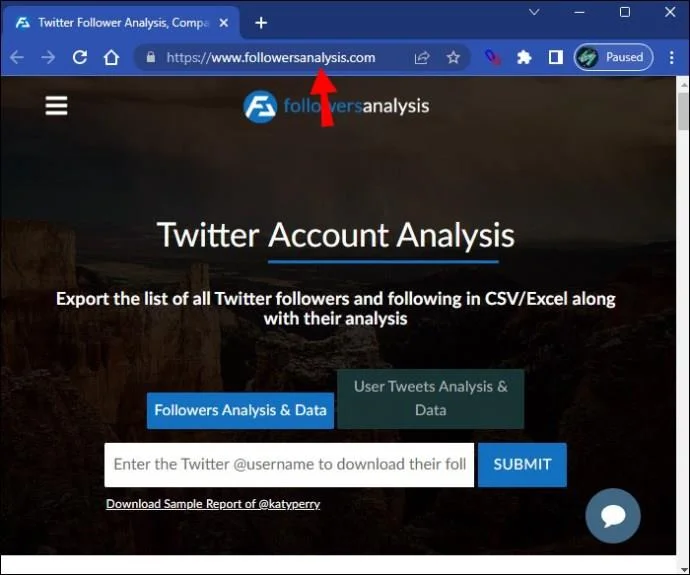Open the Extensions puzzle icon
Viewport: 690px width, 575px height.
tap(524, 57)
